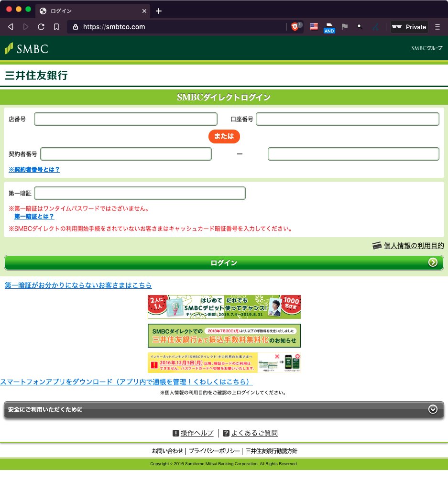The width and height of the screenshot is (448, 481).
Task: Open the 三井住友銀行勧誘方針 footer link
Action: click(271, 451)
